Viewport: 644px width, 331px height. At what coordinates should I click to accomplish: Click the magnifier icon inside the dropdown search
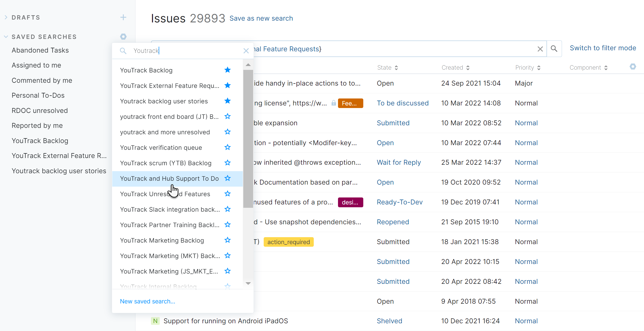coord(123,51)
